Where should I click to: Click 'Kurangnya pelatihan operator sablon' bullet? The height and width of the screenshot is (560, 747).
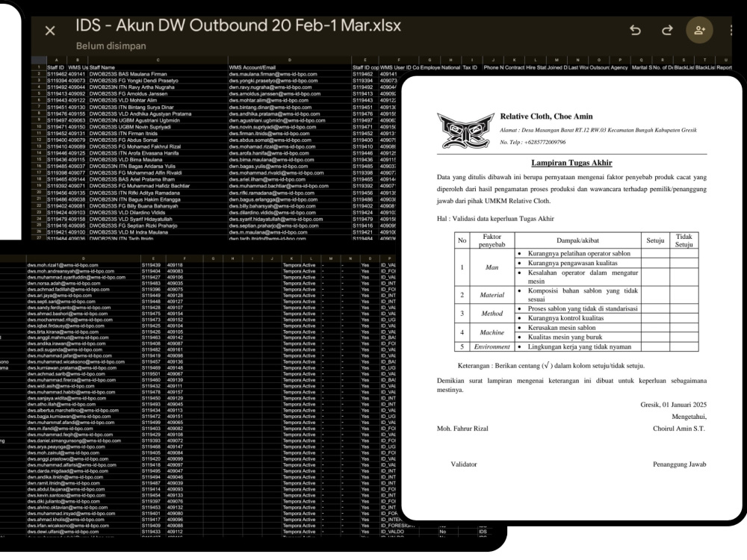coord(579,254)
